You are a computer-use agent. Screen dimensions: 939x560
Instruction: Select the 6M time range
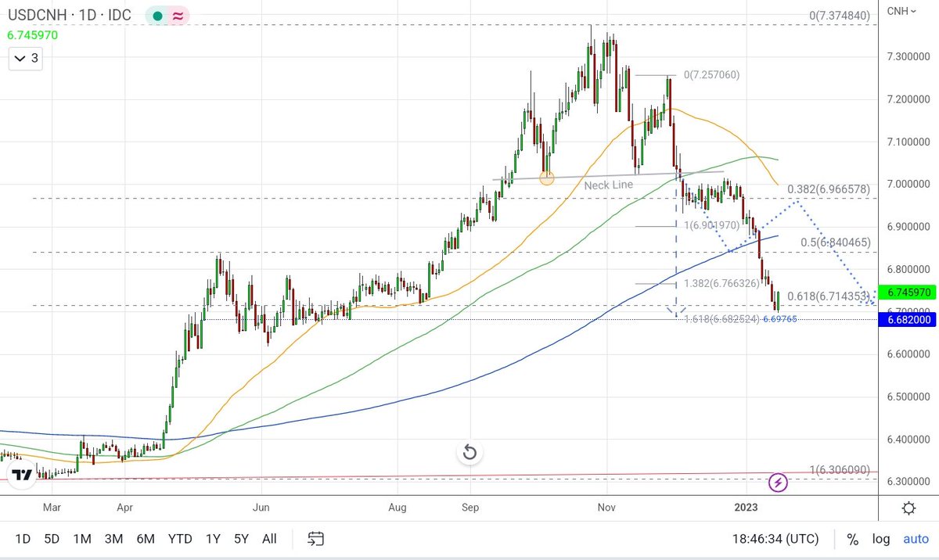pos(146,538)
